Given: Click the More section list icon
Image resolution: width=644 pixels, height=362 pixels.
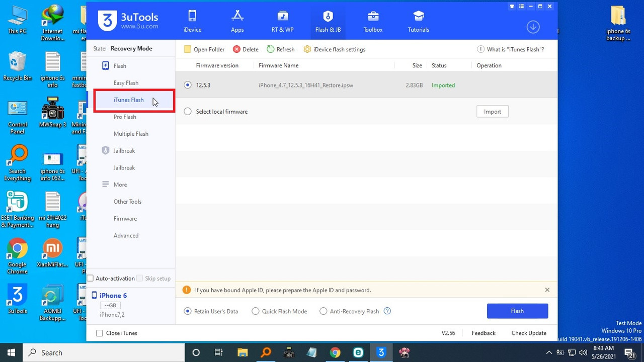Looking at the screenshot, I should (x=106, y=185).
